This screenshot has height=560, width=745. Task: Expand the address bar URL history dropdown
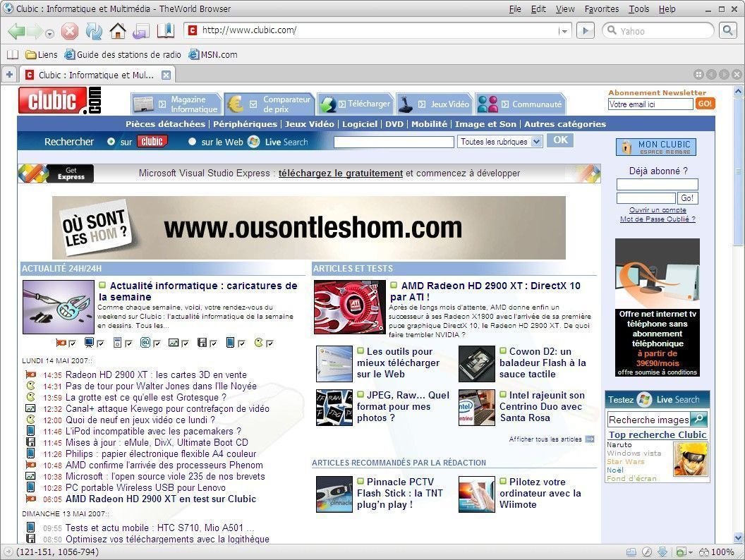pos(564,31)
